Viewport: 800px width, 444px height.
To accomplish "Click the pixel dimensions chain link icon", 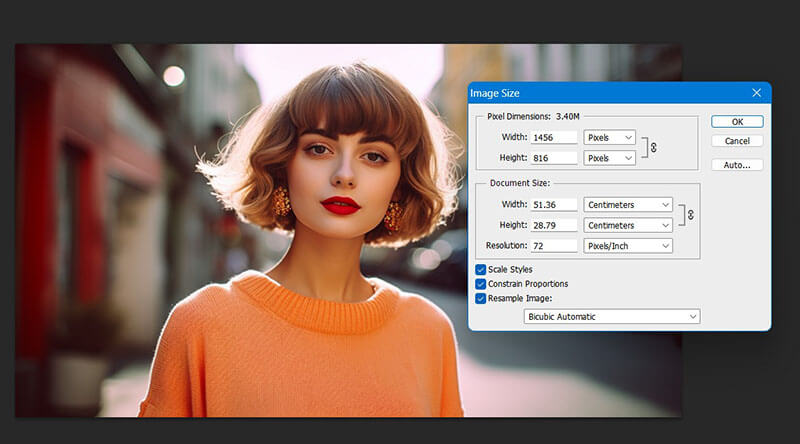I will click(x=655, y=147).
